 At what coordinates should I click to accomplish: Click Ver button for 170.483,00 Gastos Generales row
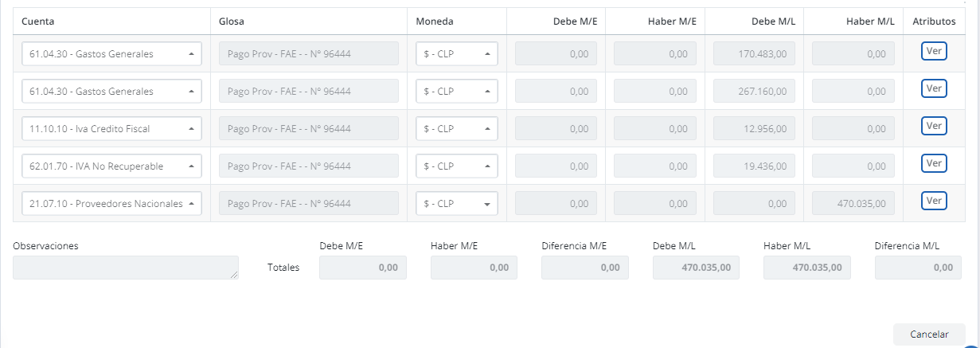pos(934,51)
